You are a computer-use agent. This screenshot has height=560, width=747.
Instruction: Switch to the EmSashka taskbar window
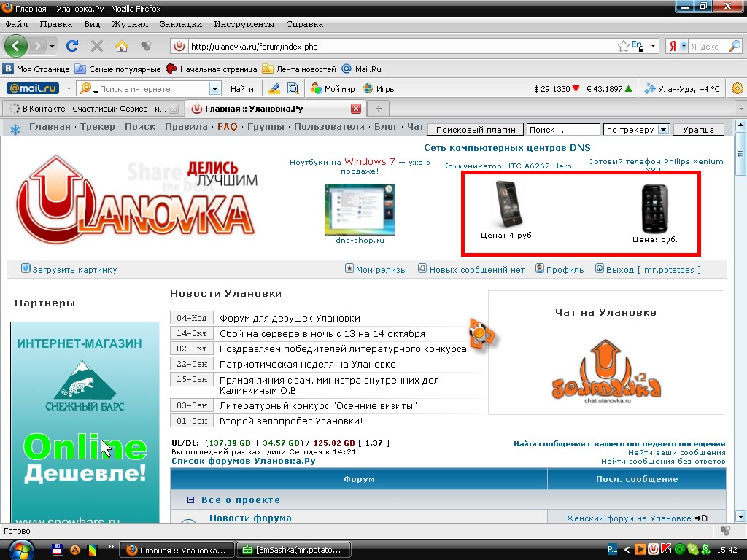(x=293, y=550)
